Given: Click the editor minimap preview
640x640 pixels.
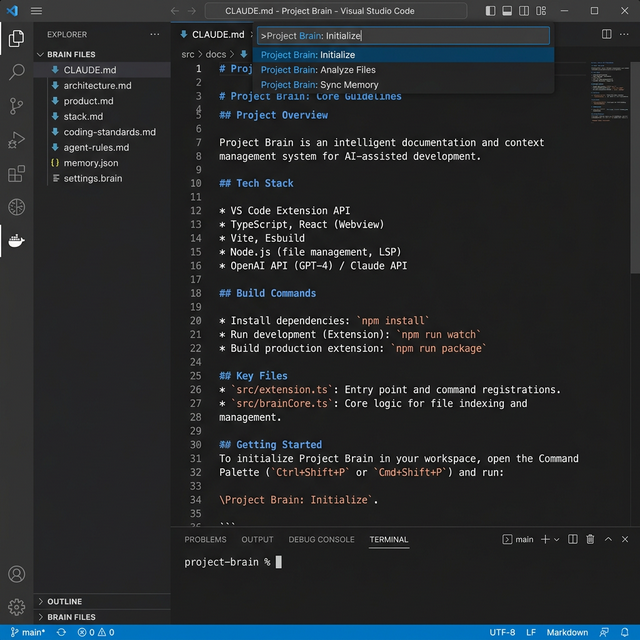Looking at the screenshot, I should [x=609, y=91].
